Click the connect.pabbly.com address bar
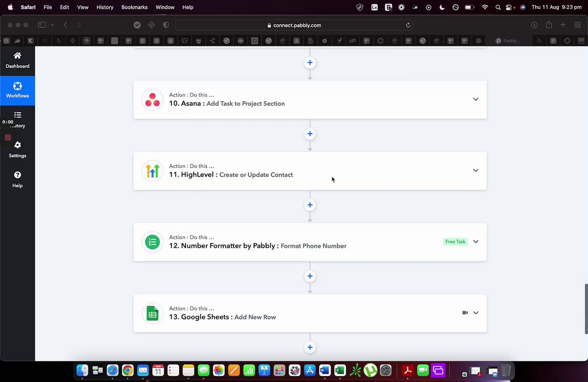The width and height of the screenshot is (588, 382). click(x=294, y=25)
